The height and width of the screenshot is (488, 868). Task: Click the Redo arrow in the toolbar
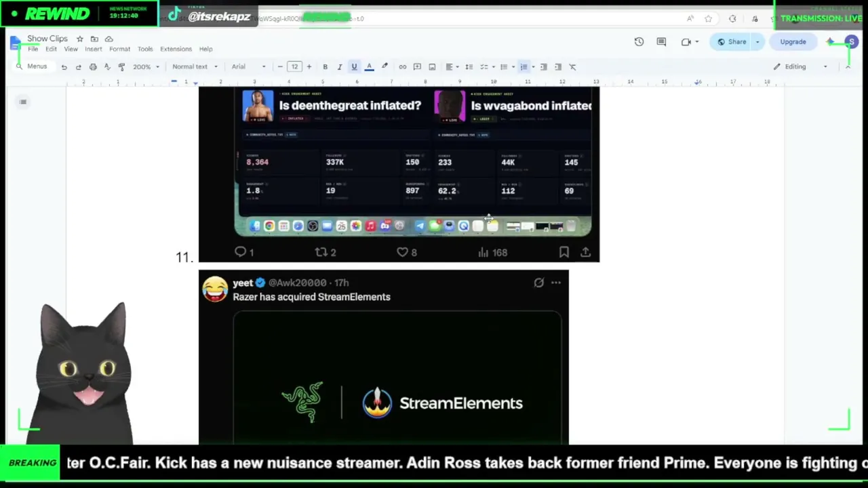click(78, 67)
